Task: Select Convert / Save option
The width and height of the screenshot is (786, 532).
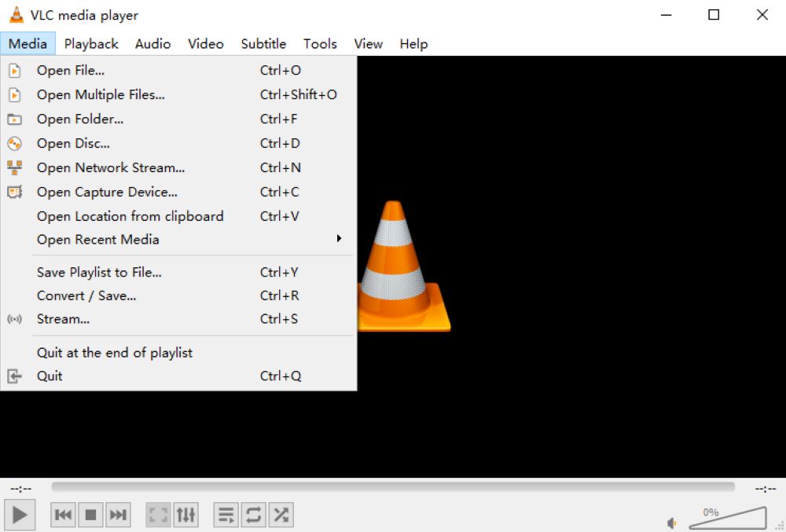Action: (86, 295)
